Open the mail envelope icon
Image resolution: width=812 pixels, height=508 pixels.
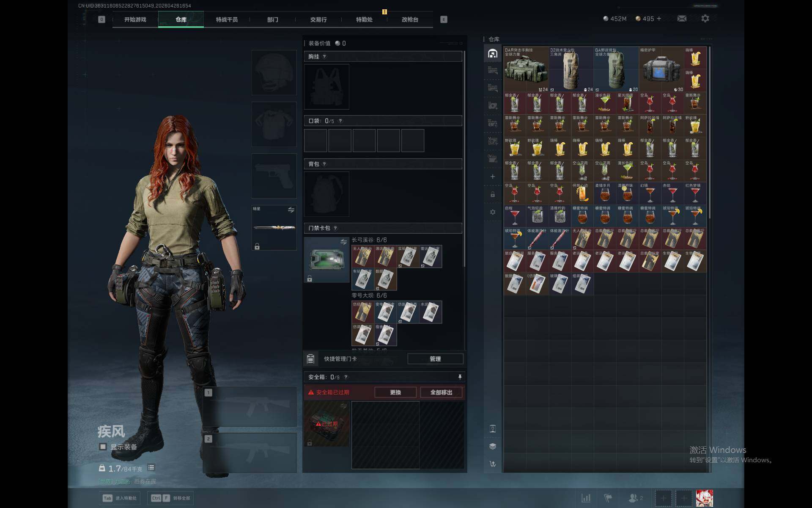point(682,19)
